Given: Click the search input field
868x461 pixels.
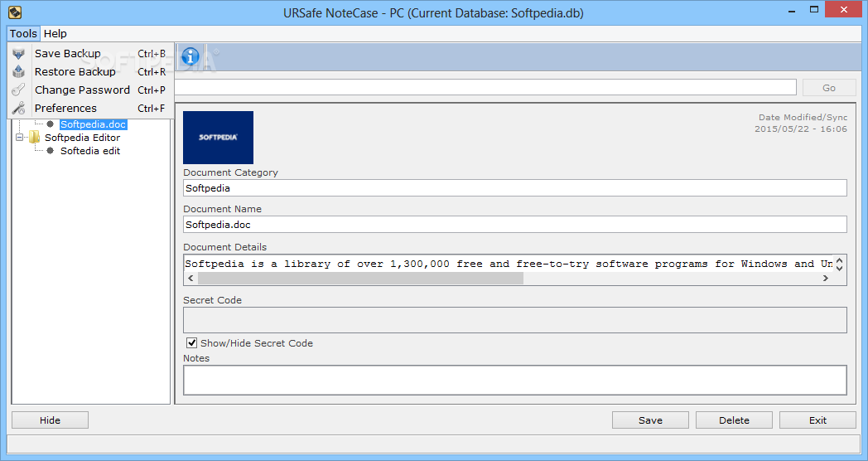Looking at the screenshot, I should click(x=485, y=88).
